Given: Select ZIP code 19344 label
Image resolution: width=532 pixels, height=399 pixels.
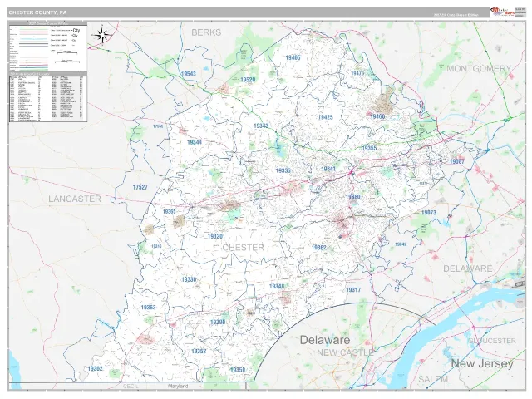Looking at the screenshot, I should tap(195, 142).
